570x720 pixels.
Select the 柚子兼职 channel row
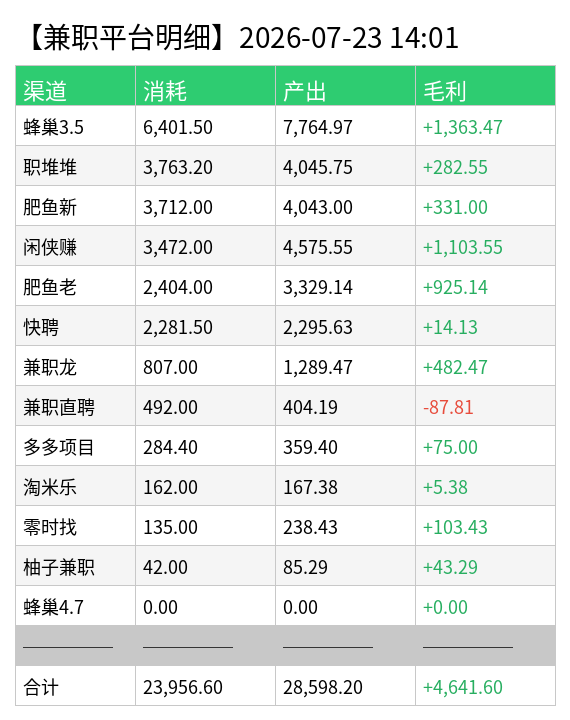(x=285, y=566)
